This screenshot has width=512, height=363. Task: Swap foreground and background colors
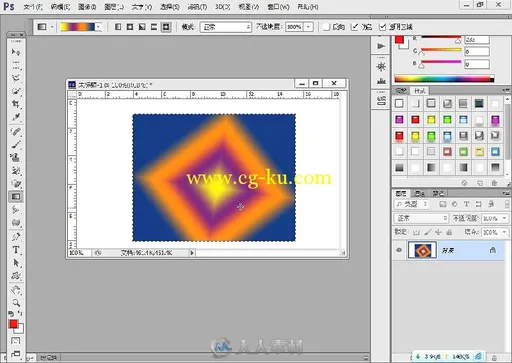point(20,313)
